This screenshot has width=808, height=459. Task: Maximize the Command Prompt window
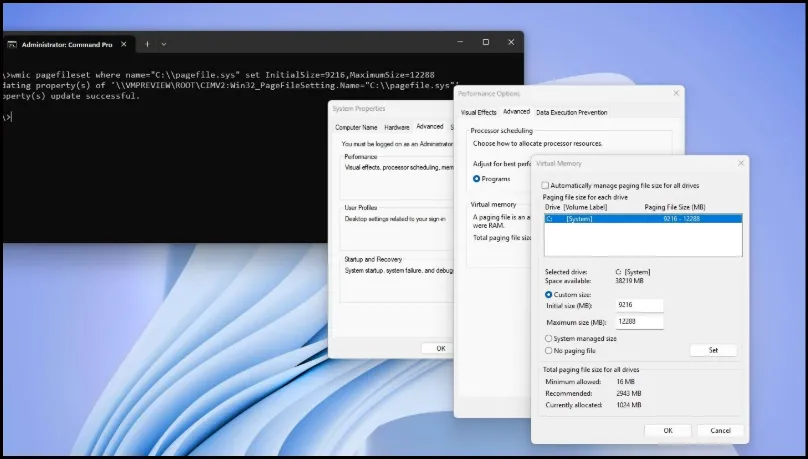pyautogui.click(x=486, y=42)
